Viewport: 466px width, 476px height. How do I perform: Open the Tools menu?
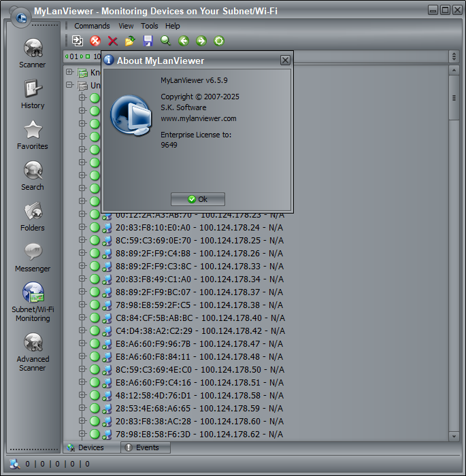149,26
